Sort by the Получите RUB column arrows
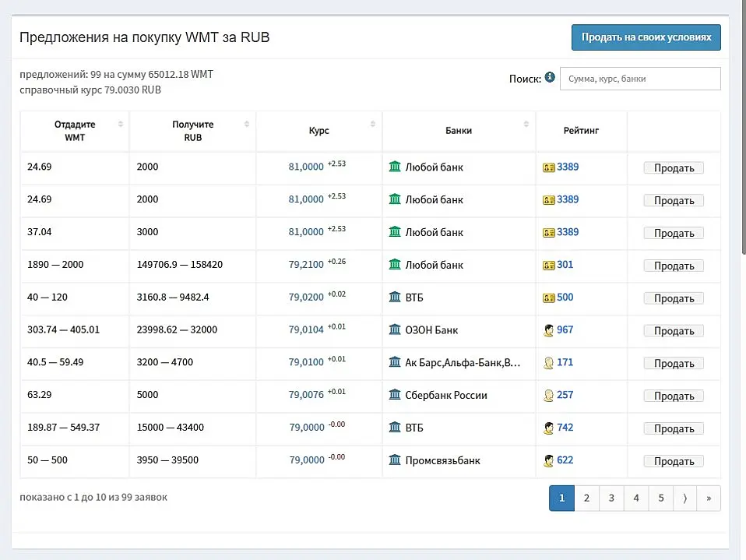Viewport: 746px width, 560px height. [246, 124]
